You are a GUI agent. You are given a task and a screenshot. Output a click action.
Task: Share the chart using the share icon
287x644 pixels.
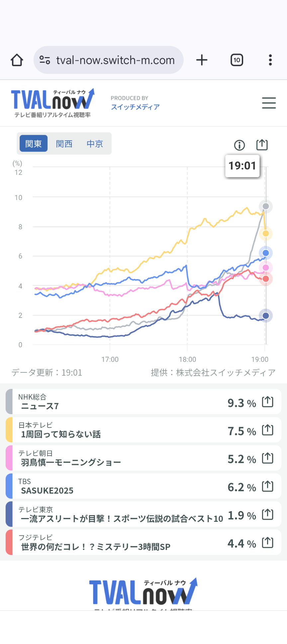262,145
